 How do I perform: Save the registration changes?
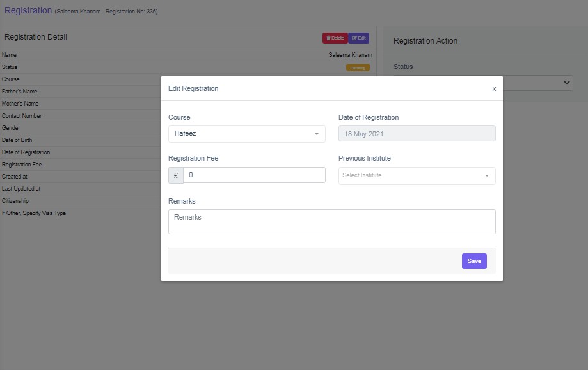point(474,261)
